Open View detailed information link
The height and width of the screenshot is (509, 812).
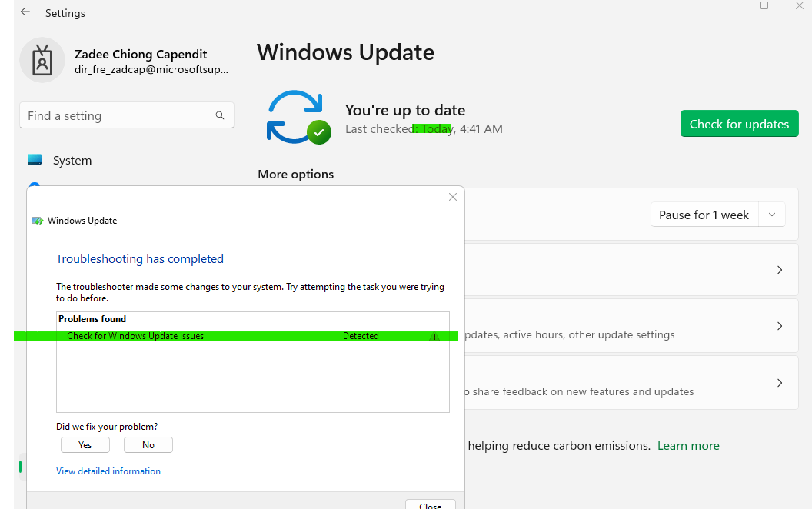coord(108,471)
